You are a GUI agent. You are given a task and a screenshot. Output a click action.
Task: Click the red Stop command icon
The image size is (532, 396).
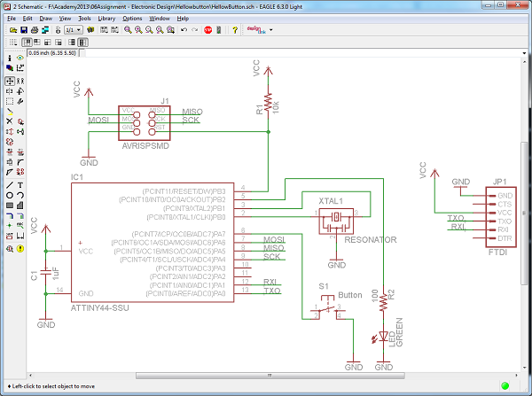[x=208, y=30]
